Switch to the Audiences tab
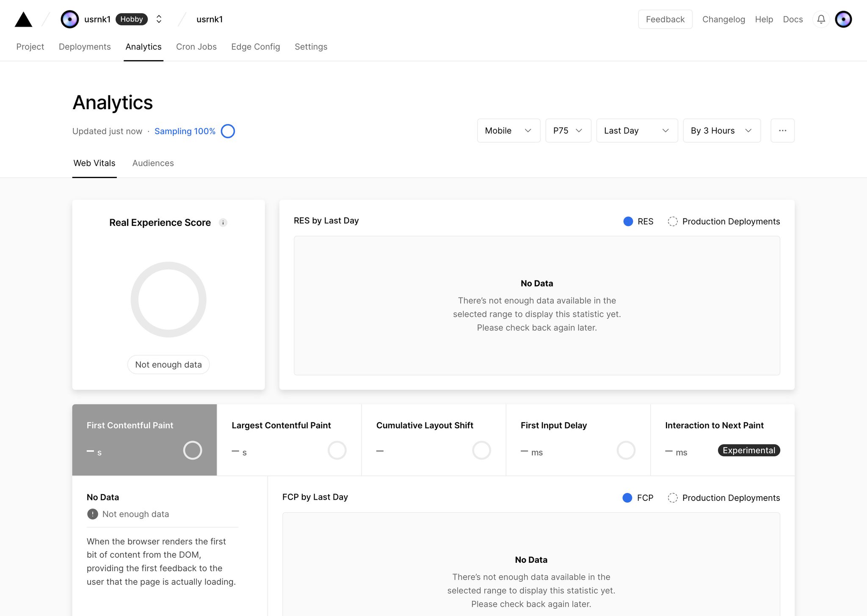The image size is (867, 616). coord(153,163)
